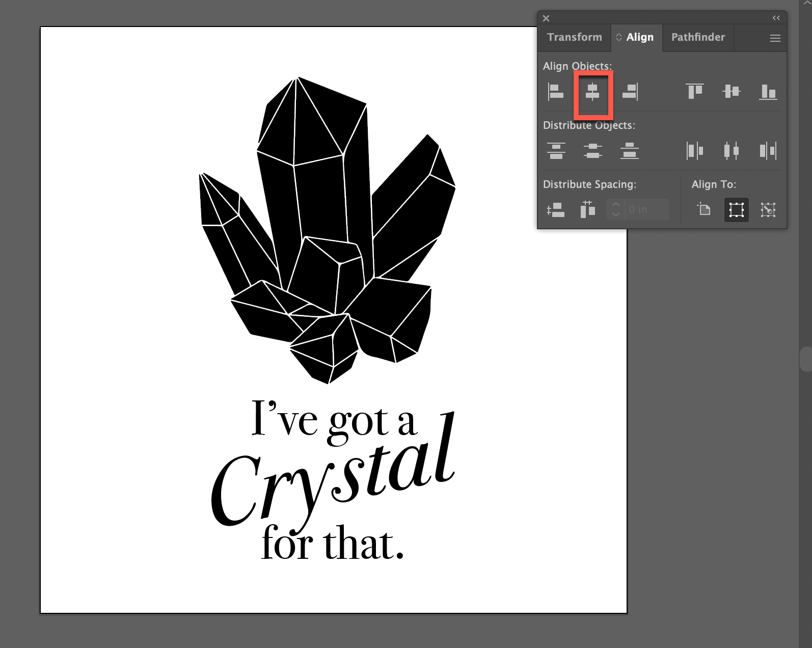
Task: Collapse the panel with double-arrow icon
Action: 776,18
